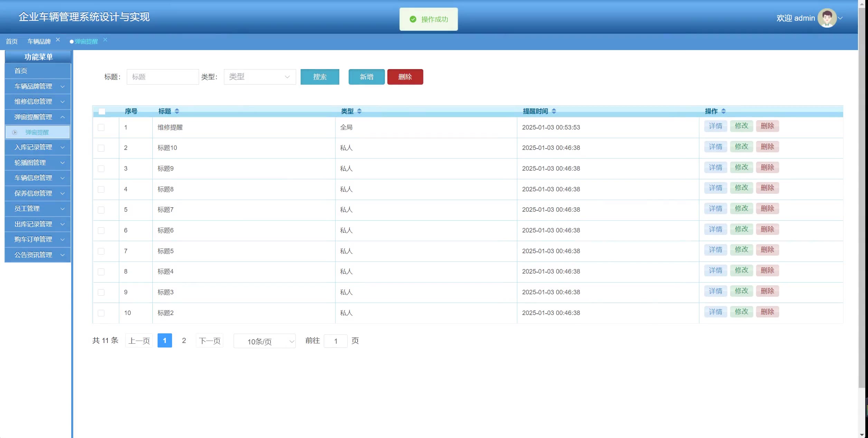The image size is (868, 438).
Task: Sort table by 标题 column arrows
Action: (177, 111)
